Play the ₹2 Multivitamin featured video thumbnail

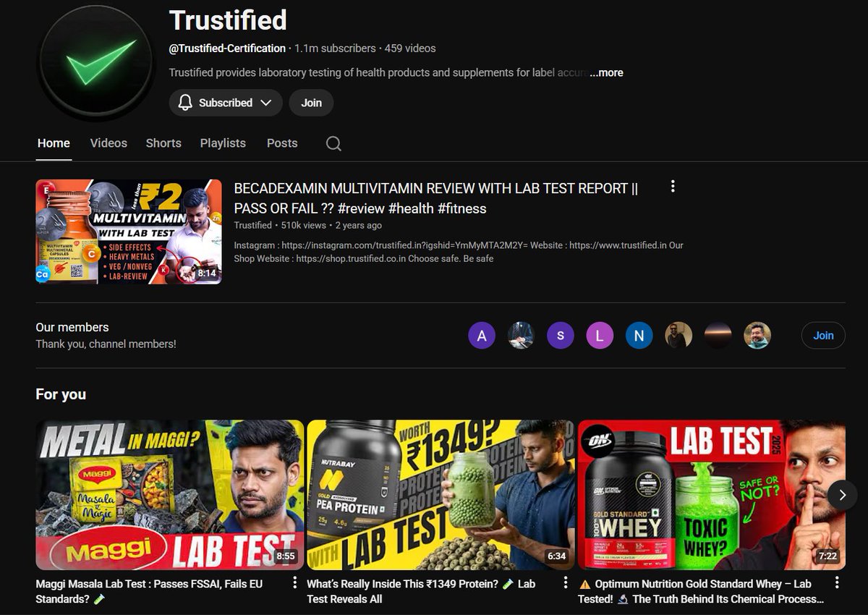tap(129, 232)
